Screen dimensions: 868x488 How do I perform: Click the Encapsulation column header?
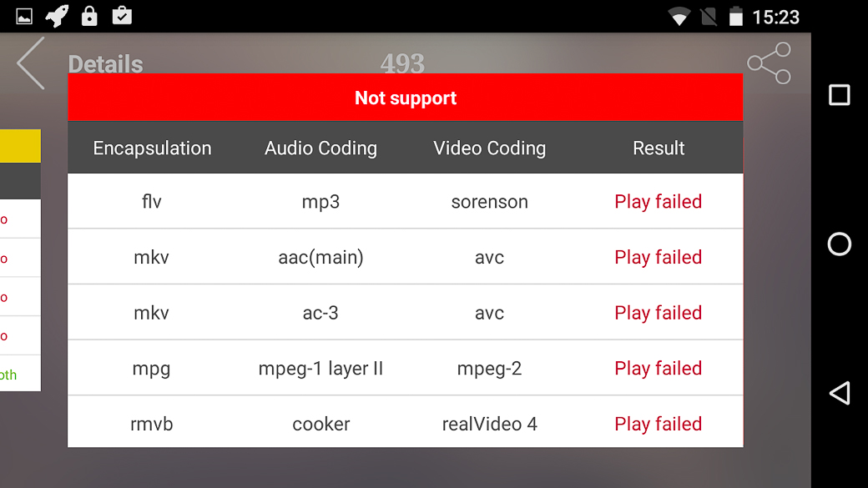(152, 148)
